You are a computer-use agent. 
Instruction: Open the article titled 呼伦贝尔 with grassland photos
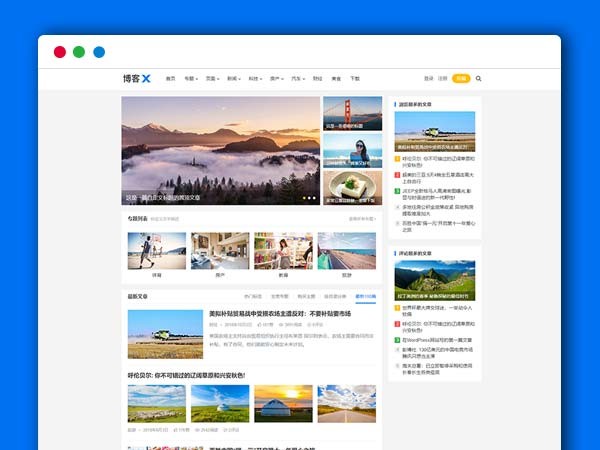(186, 375)
